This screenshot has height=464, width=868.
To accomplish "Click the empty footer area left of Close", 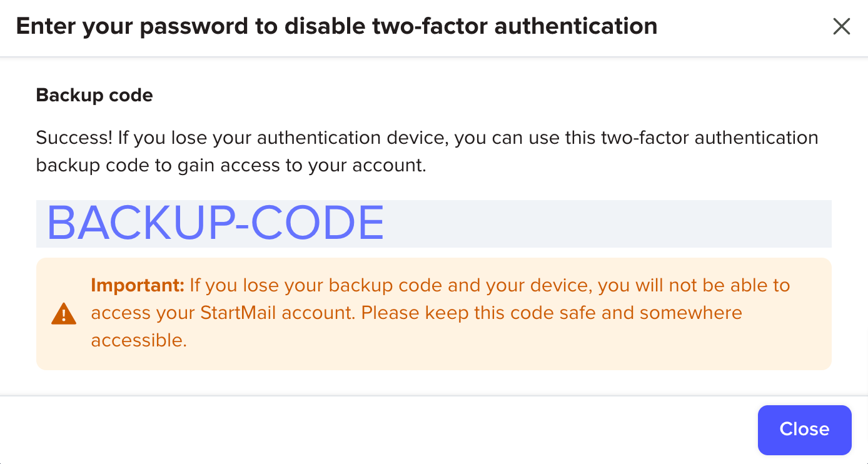I will point(375,430).
